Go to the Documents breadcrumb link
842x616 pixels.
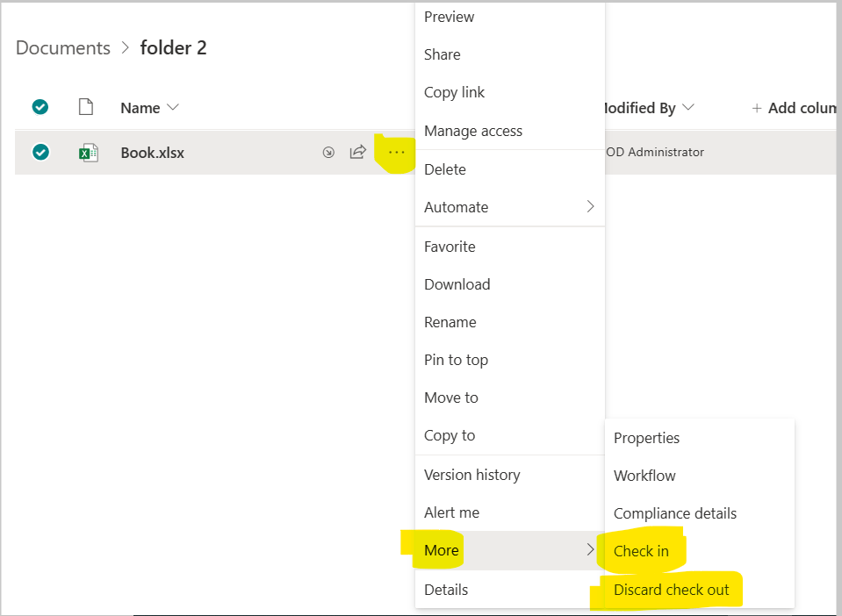coord(63,47)
